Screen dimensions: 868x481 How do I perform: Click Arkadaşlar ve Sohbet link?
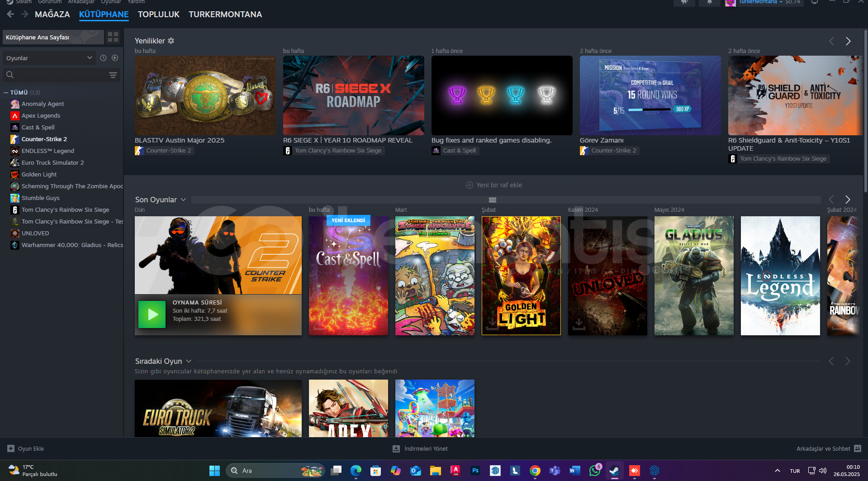point(823,448)
